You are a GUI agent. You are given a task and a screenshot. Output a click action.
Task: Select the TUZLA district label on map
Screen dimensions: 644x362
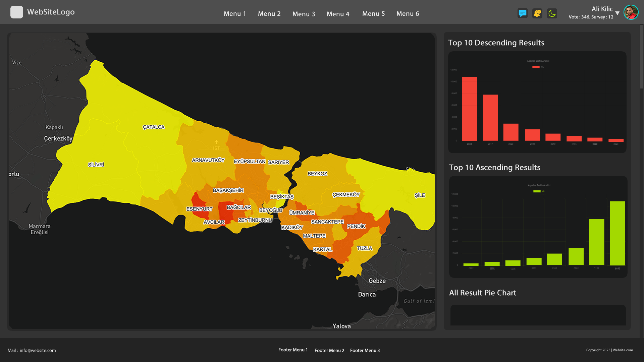[x=365, y=248]
